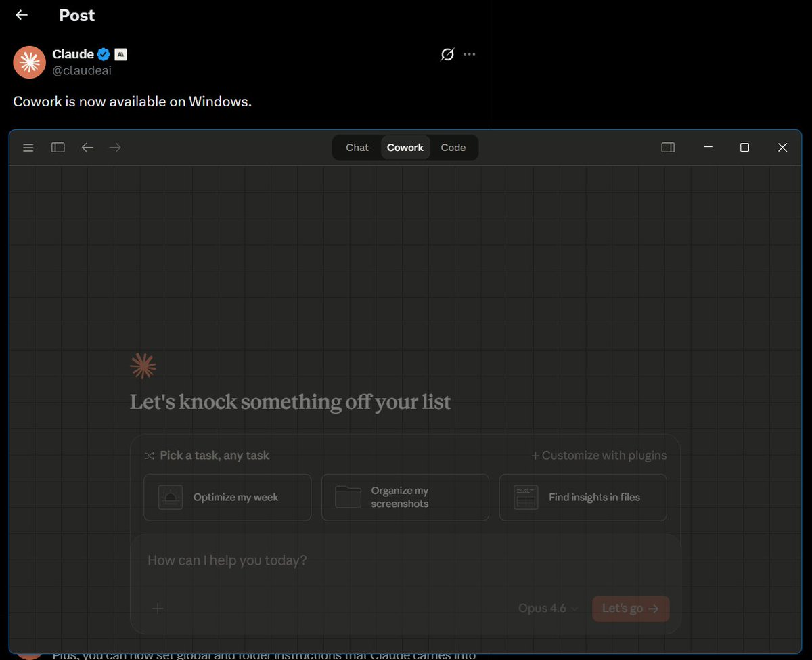This screenshot has width=812, height=660.
Task: Choose the Optimize my week task
Action: click(x=227, y=498)
